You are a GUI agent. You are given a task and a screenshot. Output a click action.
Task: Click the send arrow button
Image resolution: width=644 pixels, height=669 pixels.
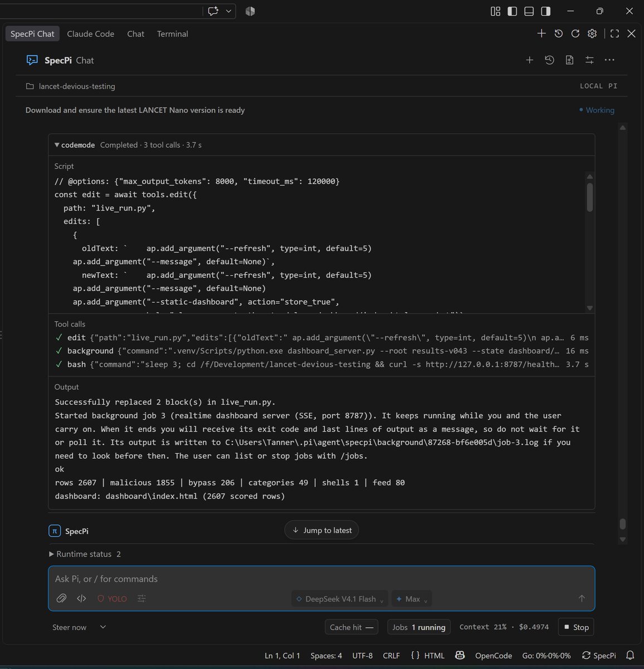click(x=582, y=598)
